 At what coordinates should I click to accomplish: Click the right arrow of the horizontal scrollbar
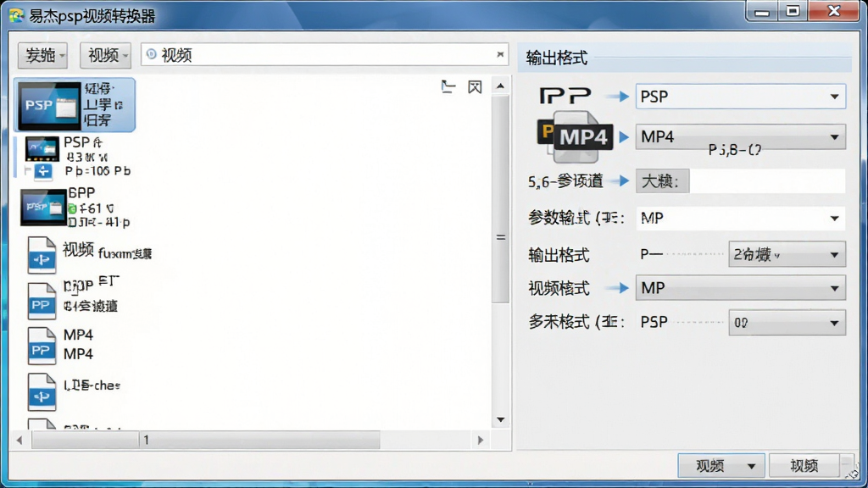tap(481, 441)
